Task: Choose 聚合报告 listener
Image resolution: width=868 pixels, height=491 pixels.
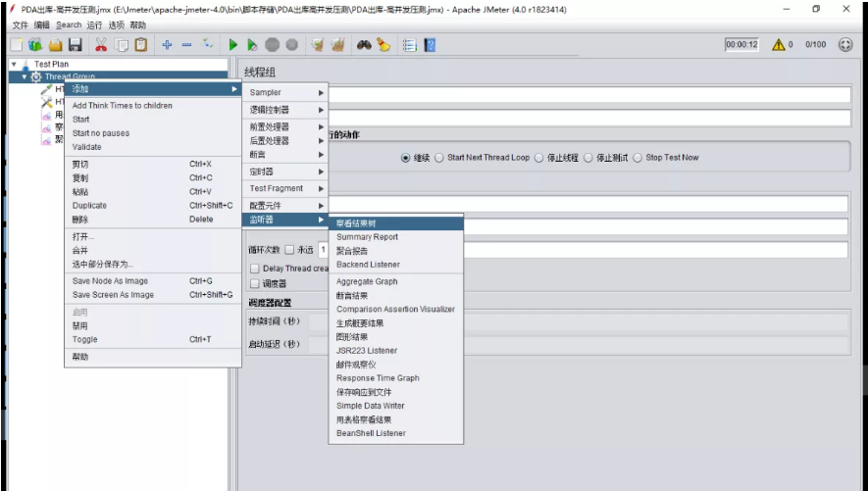Action: 396,251
